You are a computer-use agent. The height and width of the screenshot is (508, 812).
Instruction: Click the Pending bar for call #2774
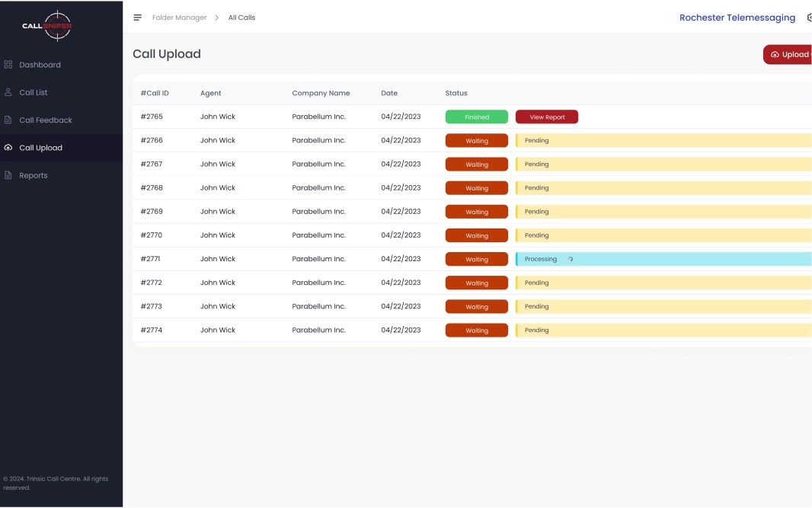663,331
